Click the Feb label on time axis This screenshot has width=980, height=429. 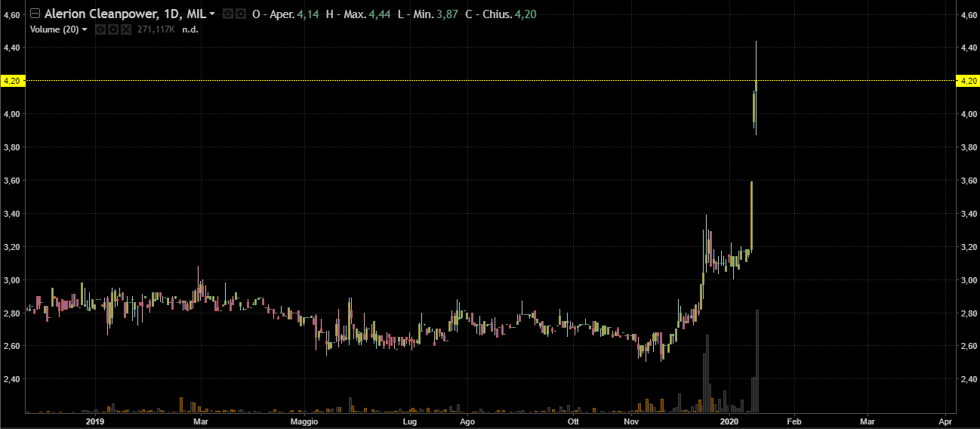pos(794,421)
